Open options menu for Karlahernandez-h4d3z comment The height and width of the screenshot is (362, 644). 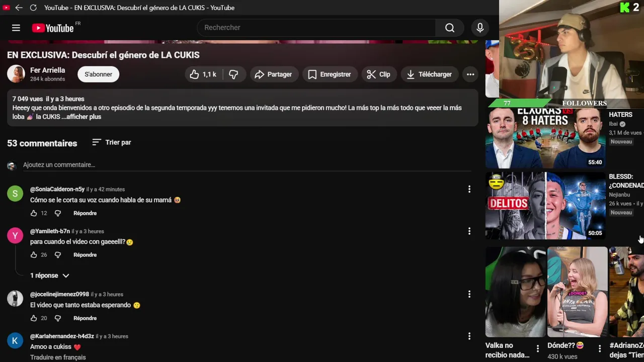(469, 336)
